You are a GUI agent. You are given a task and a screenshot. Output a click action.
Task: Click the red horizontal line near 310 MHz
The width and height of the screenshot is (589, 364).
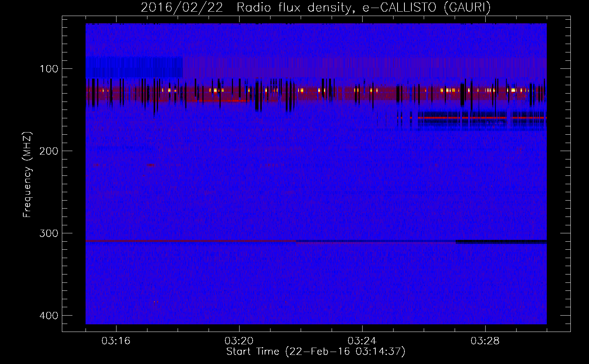pos(191,241)
